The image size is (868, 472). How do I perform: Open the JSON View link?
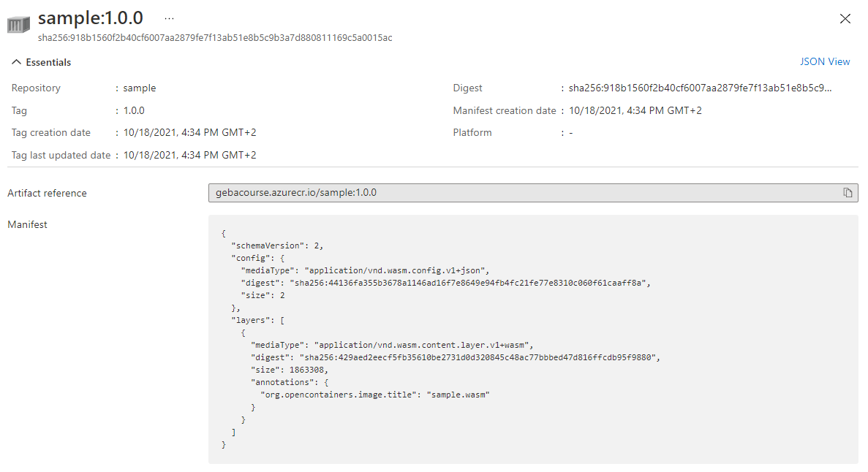pos(825,62)
